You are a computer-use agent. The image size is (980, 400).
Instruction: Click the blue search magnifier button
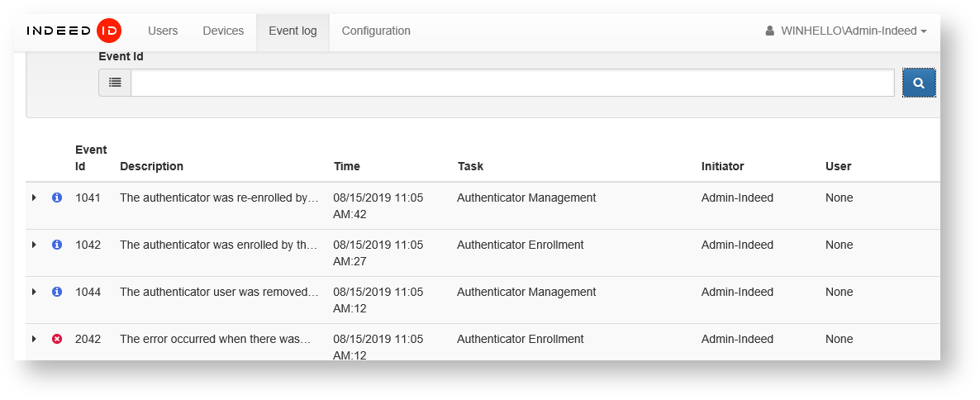click(918, 83)
